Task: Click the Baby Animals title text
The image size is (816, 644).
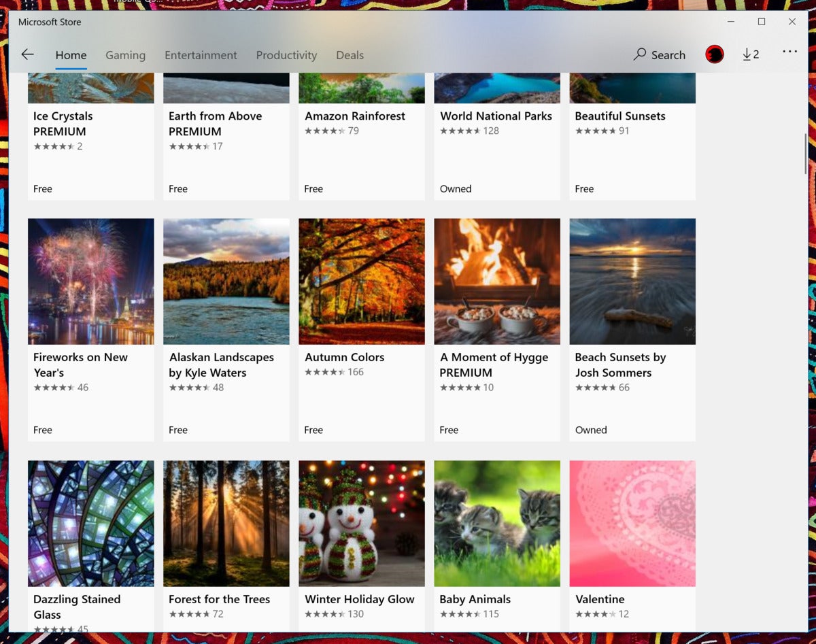Action: (x=475, y=600)
